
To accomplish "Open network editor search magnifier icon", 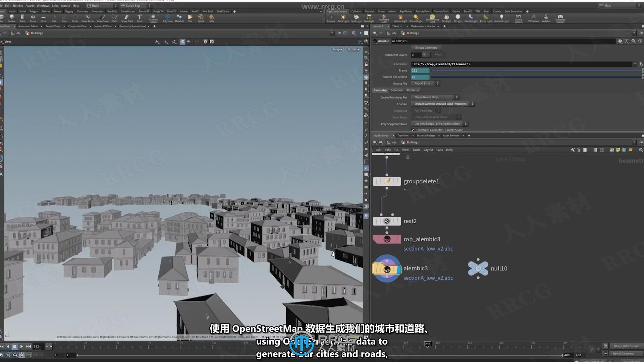I will coord(641,150).
